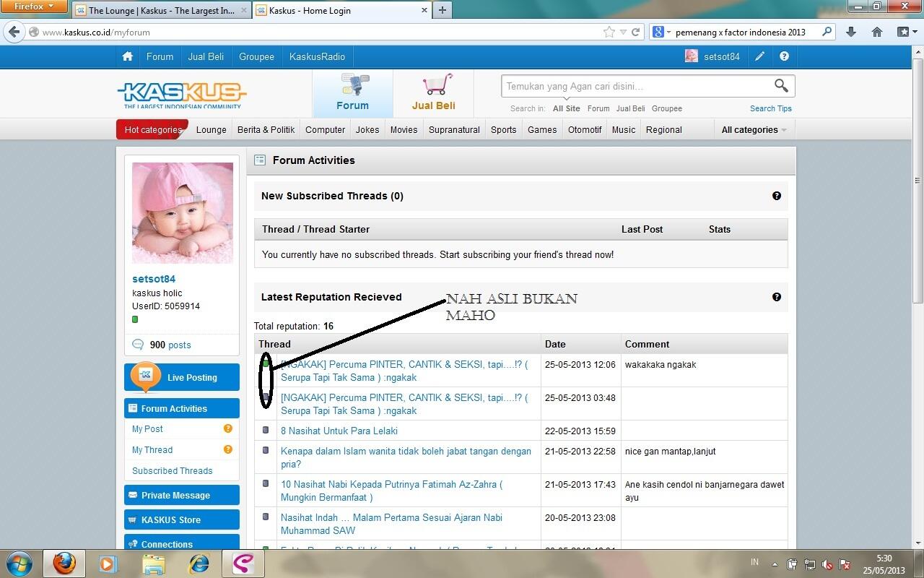The width and height of the screenshot is (924, 578).
Task: Click Firefox back arrow button
Action: click(x=14, y=32)
